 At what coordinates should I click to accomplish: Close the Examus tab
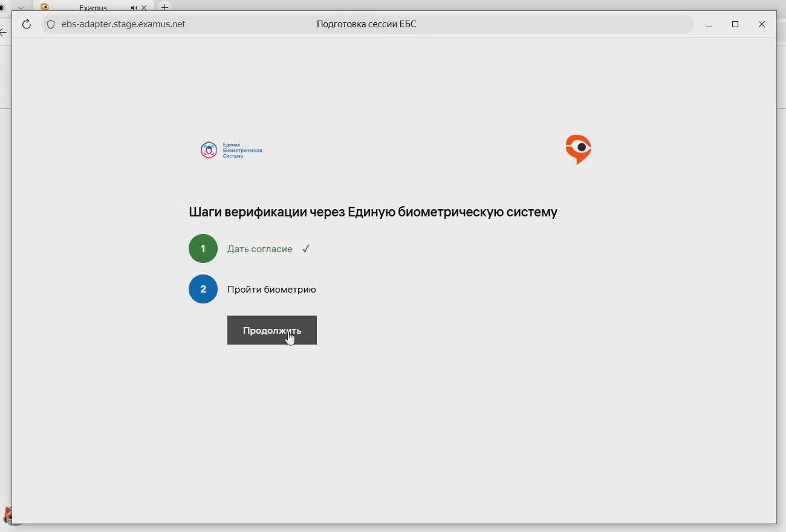pos(144,8)
